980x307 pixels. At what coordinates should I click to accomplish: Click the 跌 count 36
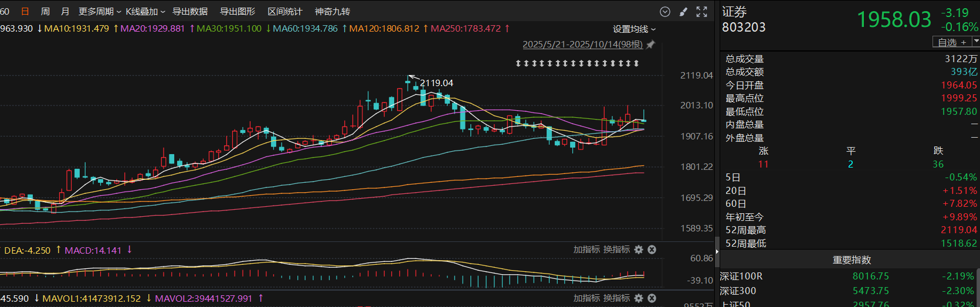938,164
